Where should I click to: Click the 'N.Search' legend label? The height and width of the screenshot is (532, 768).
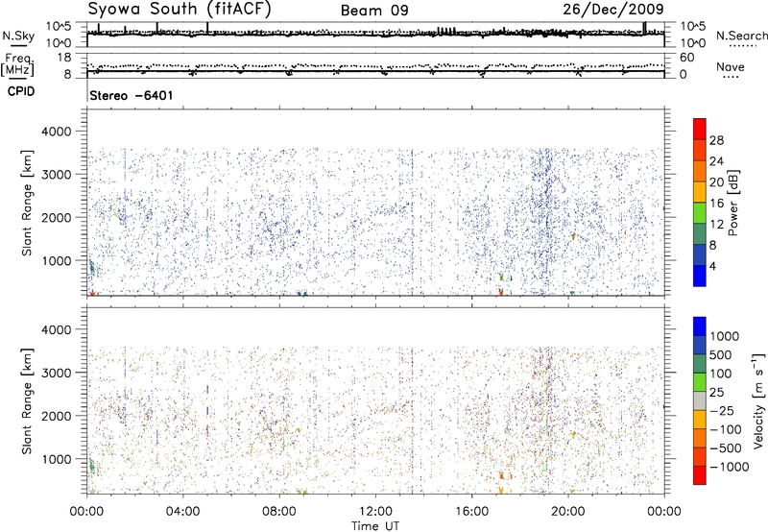742,36
